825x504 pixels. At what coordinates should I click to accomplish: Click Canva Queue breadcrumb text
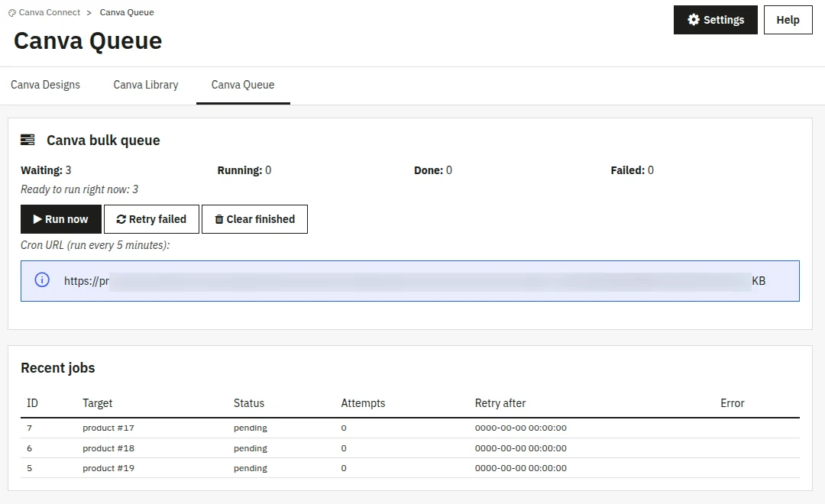[127, 12]
